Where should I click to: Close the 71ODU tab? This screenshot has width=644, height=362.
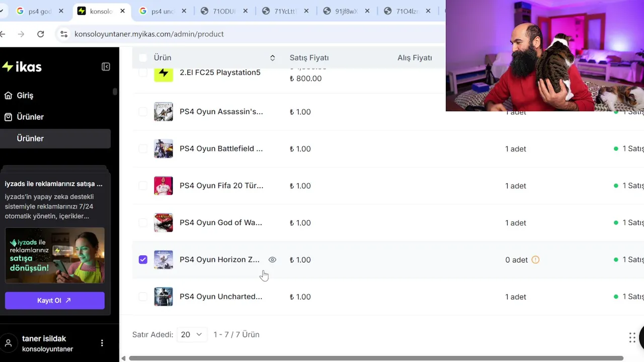click(245, 11)
